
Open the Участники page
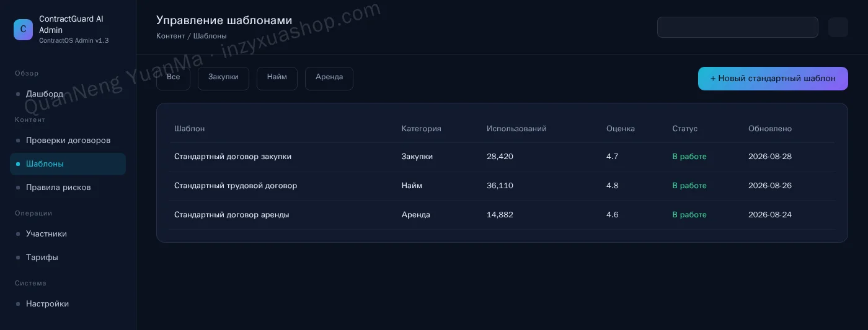(x=68, y=234)
